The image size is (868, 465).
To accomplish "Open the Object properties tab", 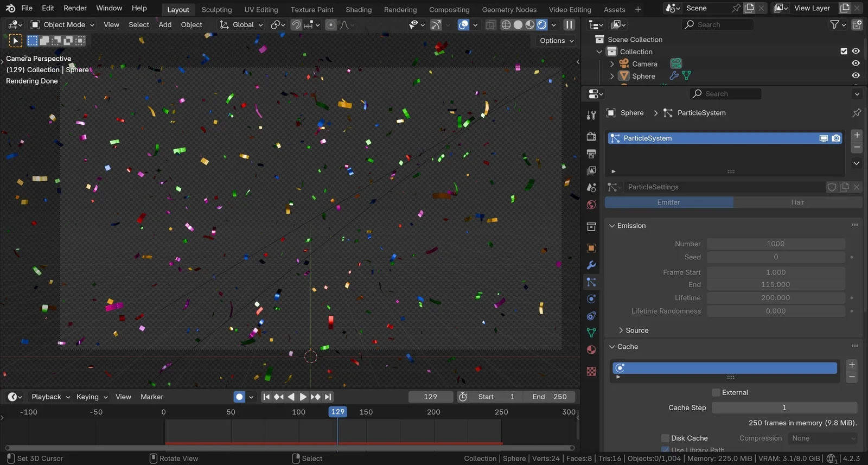I will coord(591,248).
